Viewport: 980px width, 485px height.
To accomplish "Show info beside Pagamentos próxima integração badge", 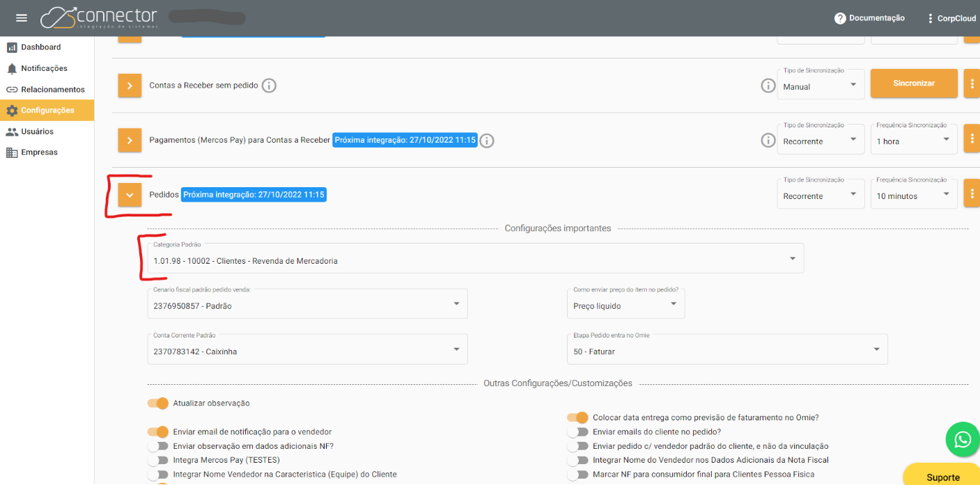I will (x=487, y=141).
